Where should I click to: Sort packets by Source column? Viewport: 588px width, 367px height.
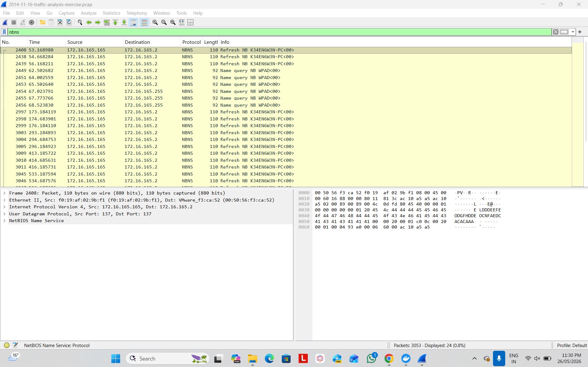(x=94, y=42)
